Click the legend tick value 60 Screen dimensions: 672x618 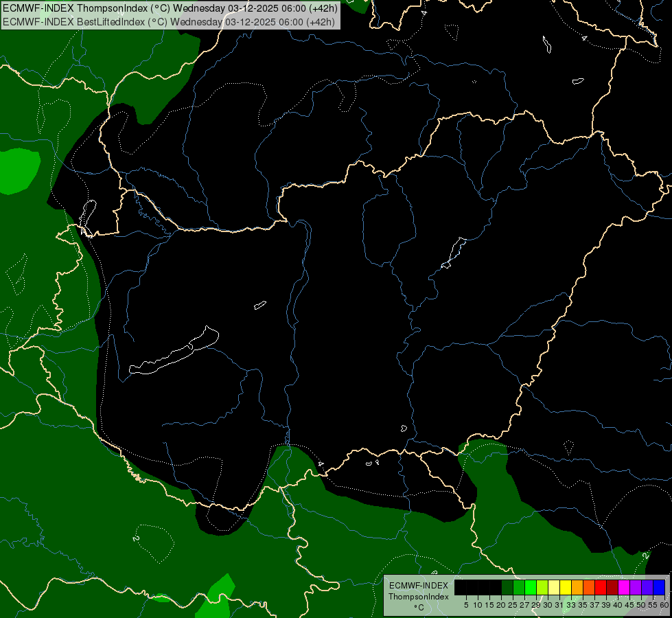click(x=664, y=605)
